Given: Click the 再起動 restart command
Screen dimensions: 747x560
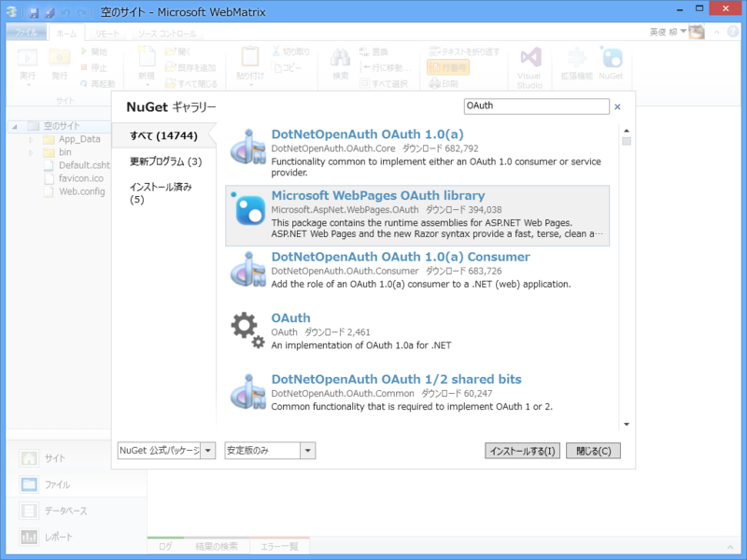Looking at the screenshot, I should pyautogui.click(x=98, y=84).
